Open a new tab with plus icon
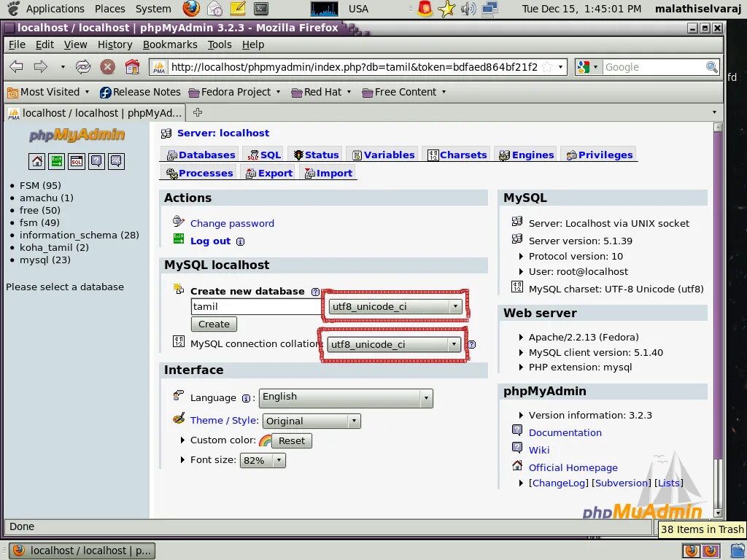The width and height of the screenshot is (747, 560). pos(198,112)
